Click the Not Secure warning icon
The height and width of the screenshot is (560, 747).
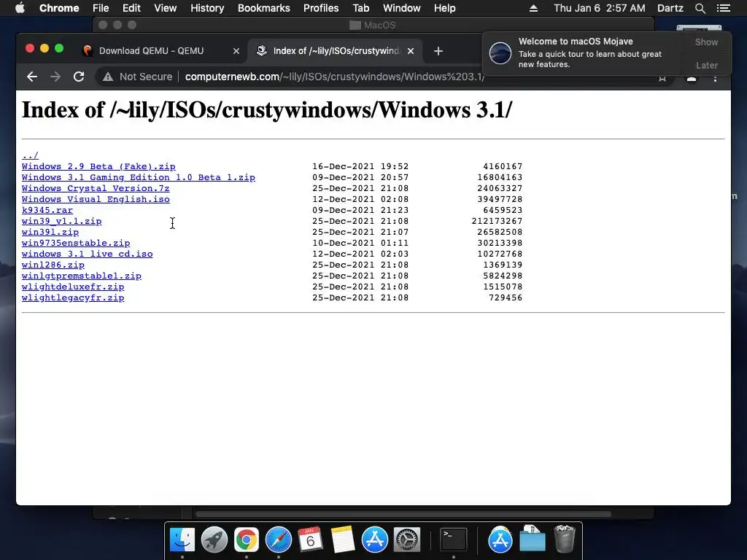(108, 77)
